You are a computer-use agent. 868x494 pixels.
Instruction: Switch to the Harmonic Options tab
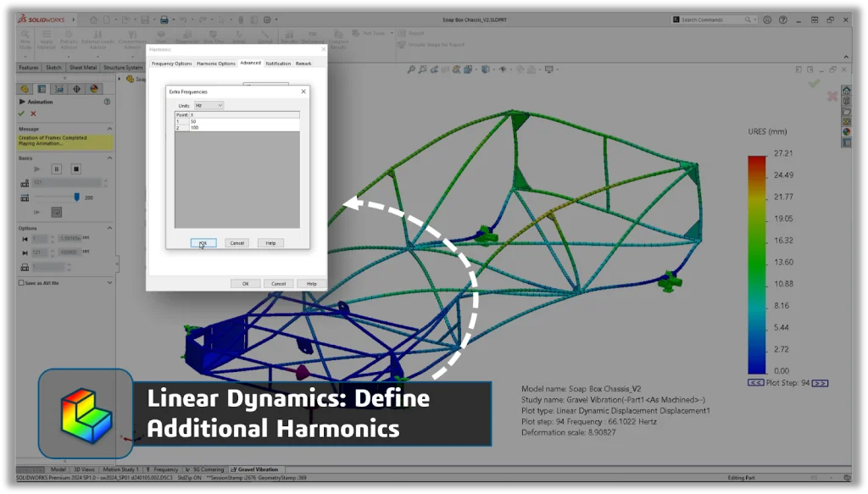pyautogui.click(x=216, y=64)
